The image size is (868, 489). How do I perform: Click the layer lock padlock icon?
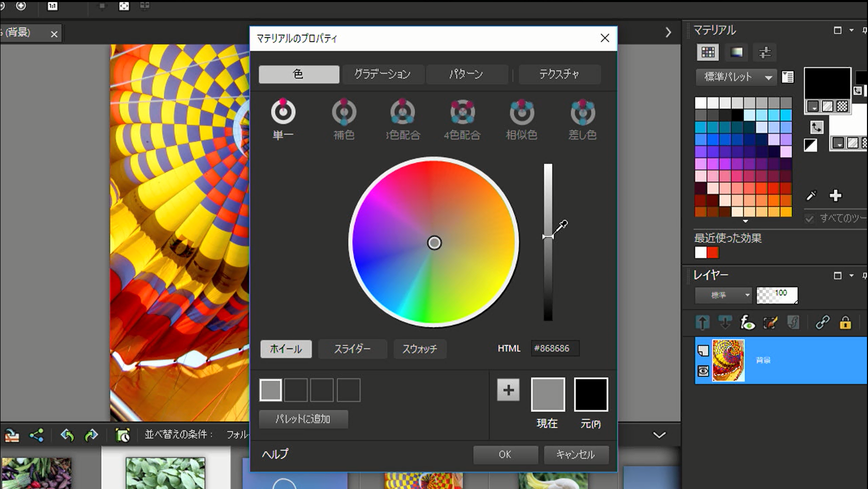[x=845, y=323]
